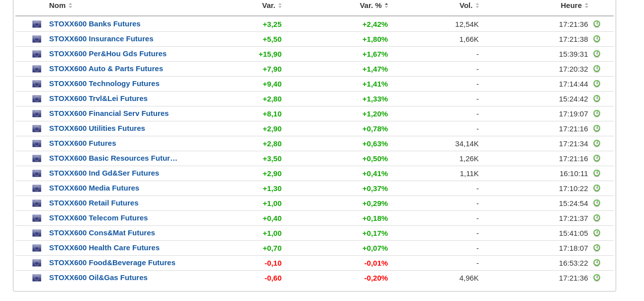This screenshot has width=644, height=301.
Task: Open the STOXX600 Financial Serv Futures link
Action: click(x=109, y=113)
